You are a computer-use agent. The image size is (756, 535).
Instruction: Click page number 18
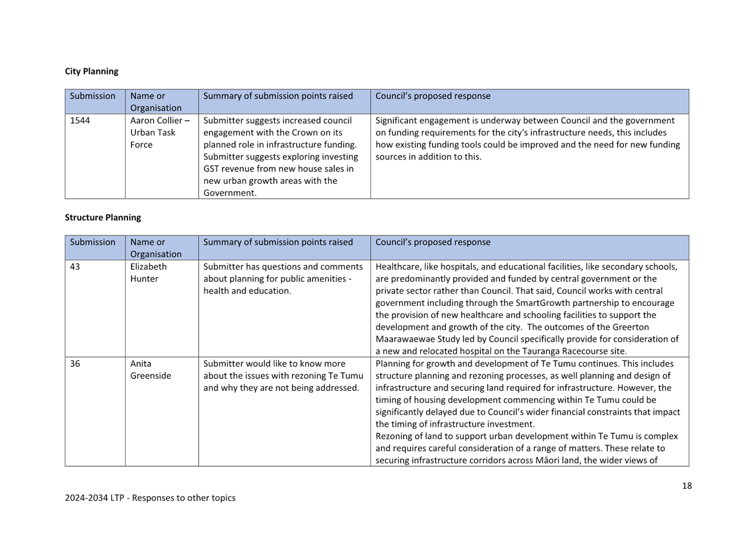coord(687,485)
